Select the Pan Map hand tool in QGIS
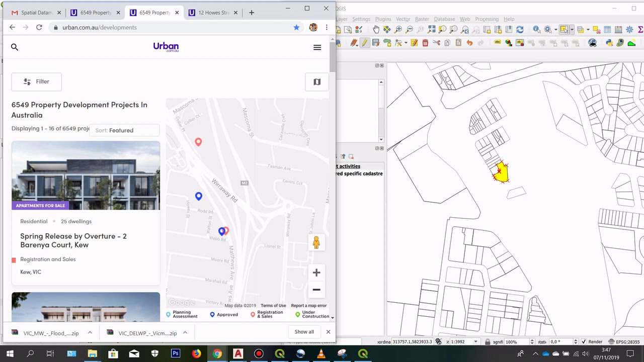Image resolution: width=644 pixels, height=362 pixels. (376, 30)
